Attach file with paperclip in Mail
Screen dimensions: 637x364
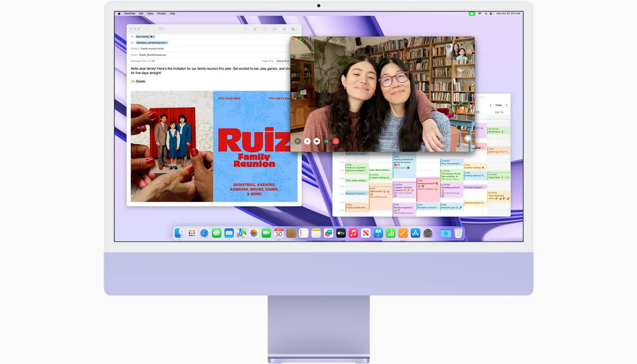pyautogui.click(x=255, y=29)
